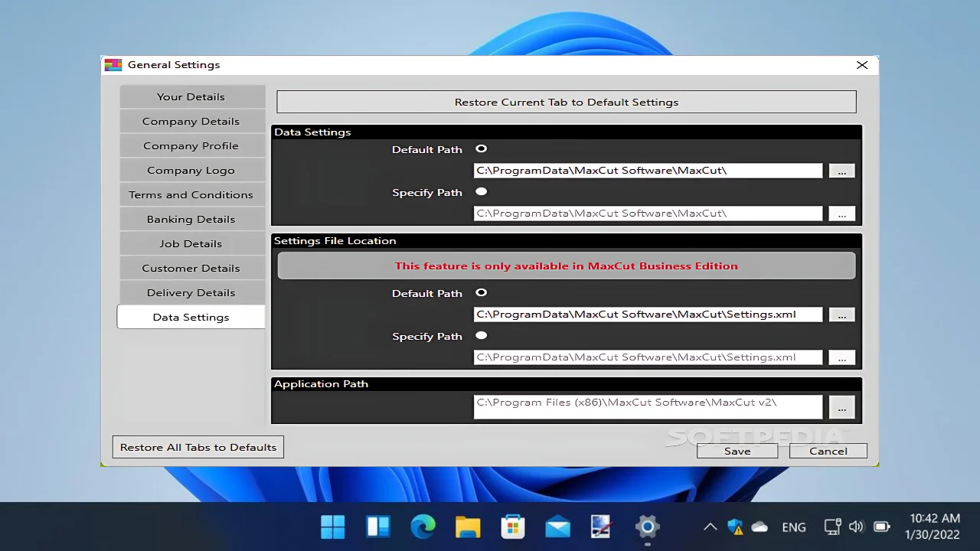Open Widgets from the taskbar
The height and width of the screenshot is (551, 980).
(x=378, y=527)
